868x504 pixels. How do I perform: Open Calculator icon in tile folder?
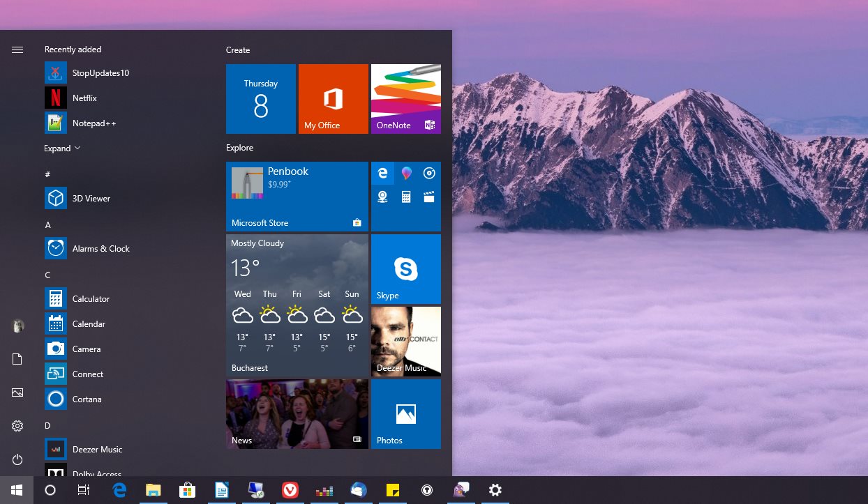pos(406,197)
